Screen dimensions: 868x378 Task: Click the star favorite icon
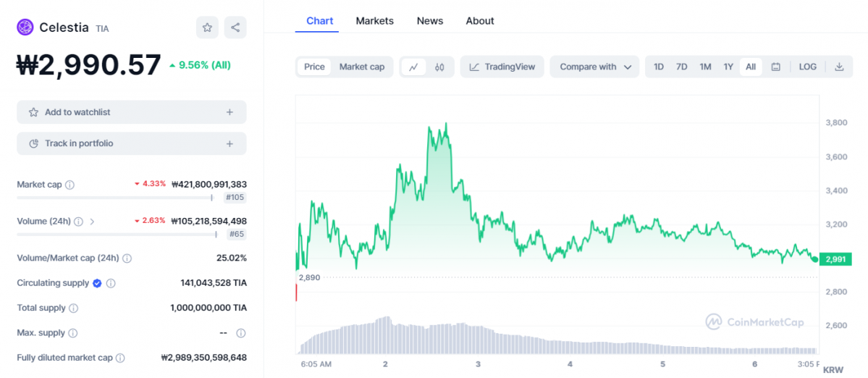click(x=207, y=28)
